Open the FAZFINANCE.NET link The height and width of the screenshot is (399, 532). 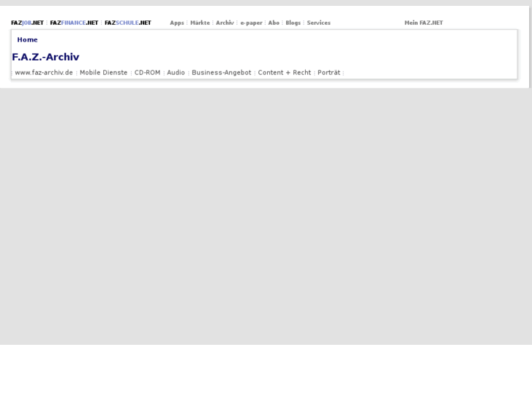(74, 23)
